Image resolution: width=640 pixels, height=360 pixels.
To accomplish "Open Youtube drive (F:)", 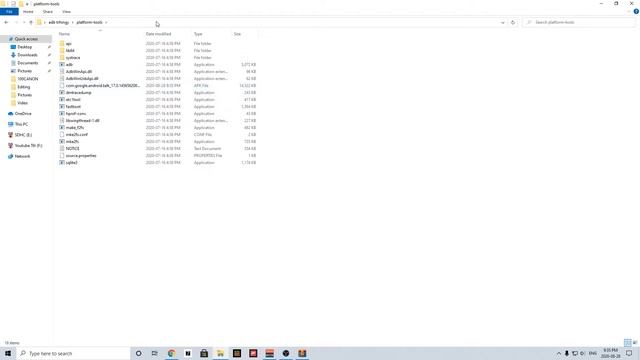I will tap(28, 145).
